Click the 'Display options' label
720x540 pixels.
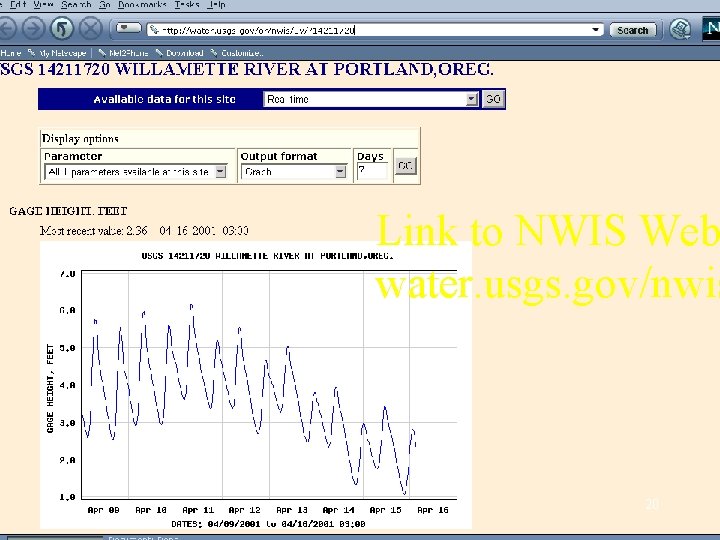pyautogui.click(x=80, y=139)
